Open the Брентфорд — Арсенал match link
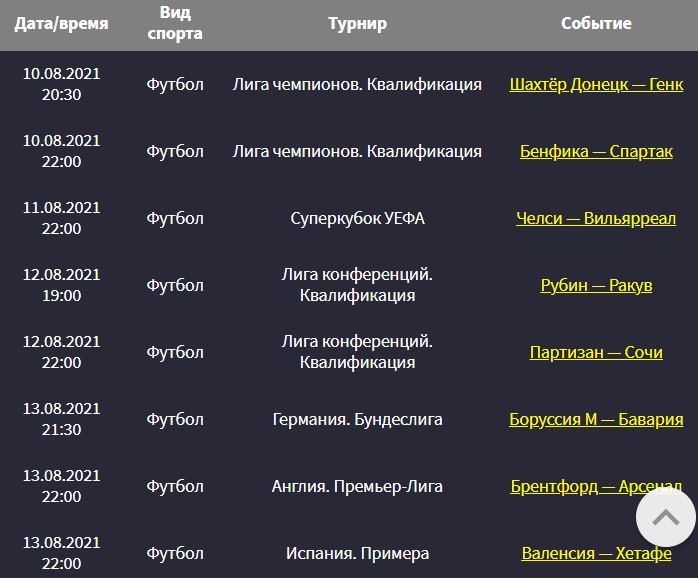 pos(596,486)
